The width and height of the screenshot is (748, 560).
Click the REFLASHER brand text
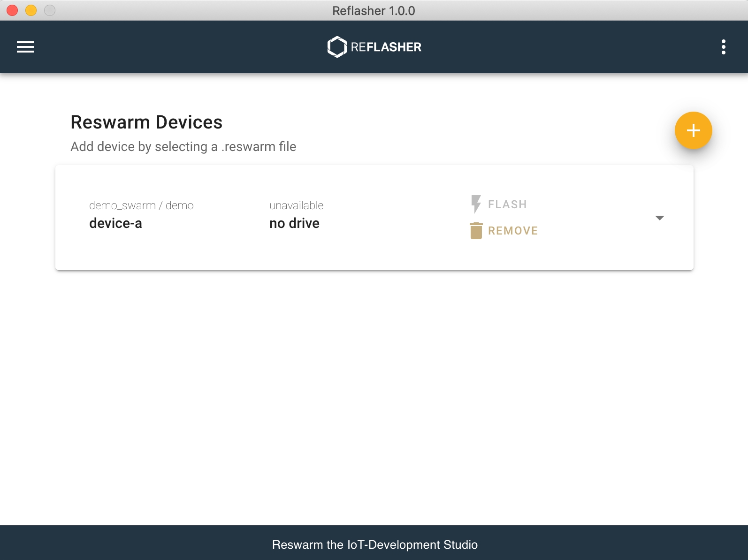coord(386,47)
